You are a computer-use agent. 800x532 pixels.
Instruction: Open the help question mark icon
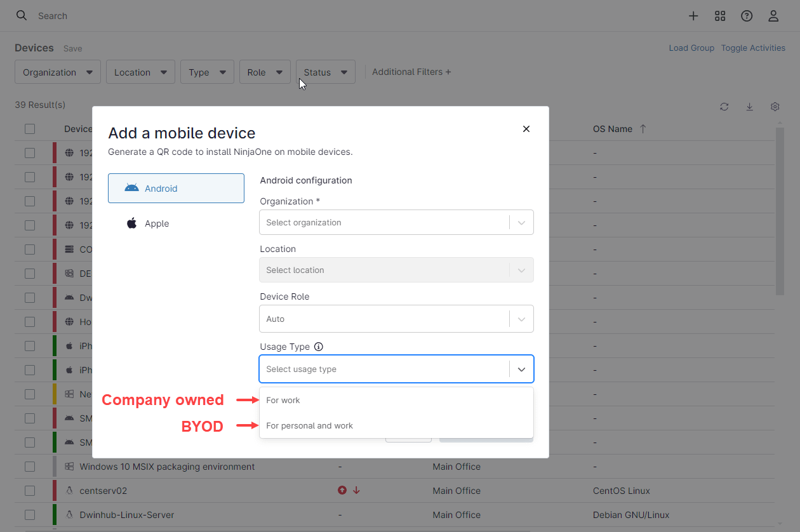747,15
